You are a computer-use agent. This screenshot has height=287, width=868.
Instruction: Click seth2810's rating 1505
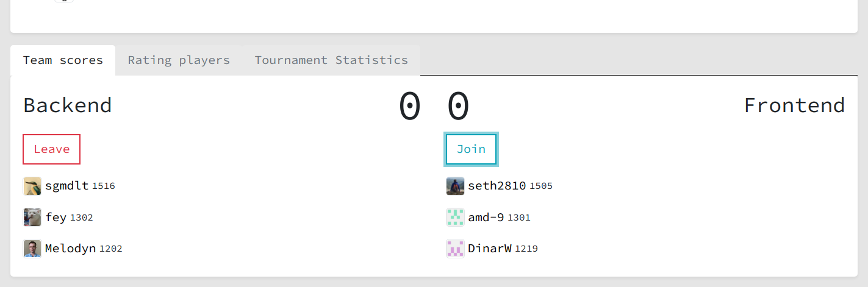541,186
